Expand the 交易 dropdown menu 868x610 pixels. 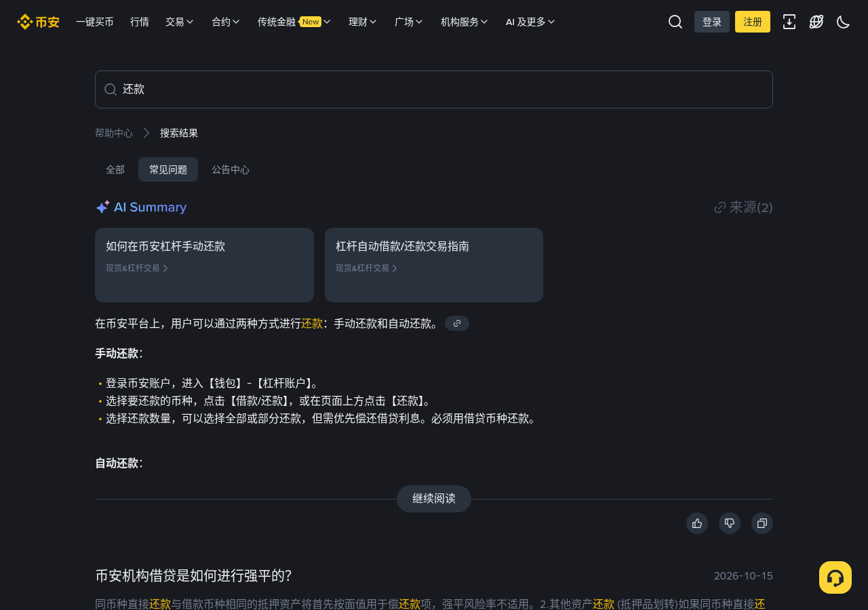[180, 22]
